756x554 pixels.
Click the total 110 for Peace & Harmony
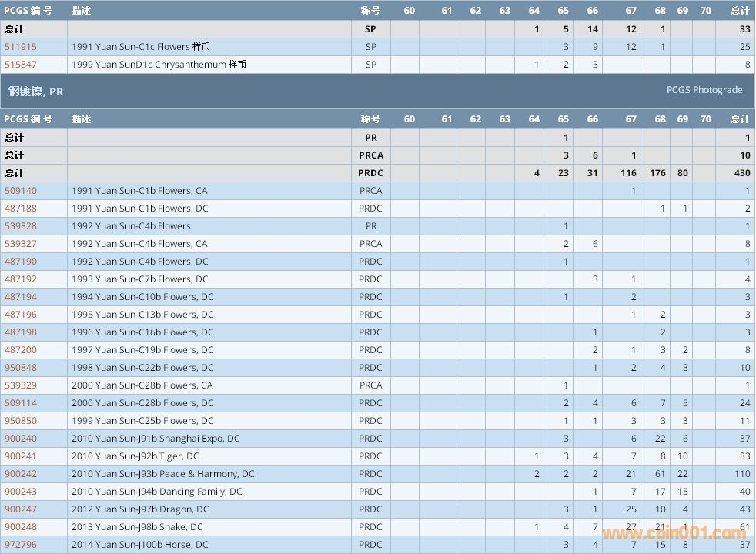[x=741, y=474]
